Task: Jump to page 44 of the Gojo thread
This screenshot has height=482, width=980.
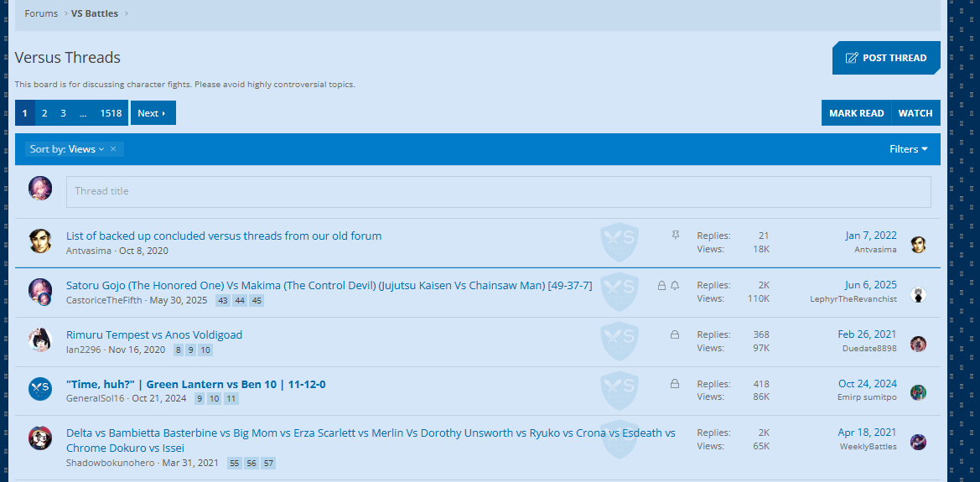Action: pyautogui.click(x=240, y=301)
